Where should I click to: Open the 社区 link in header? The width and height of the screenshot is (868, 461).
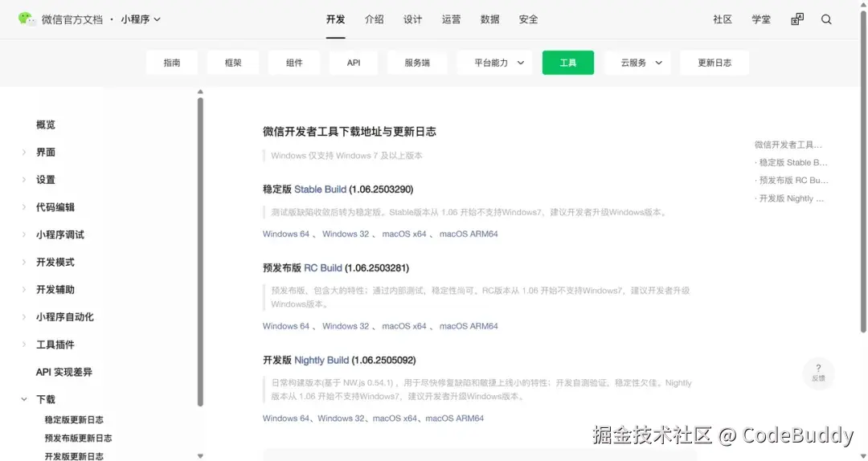click(723, 19)
